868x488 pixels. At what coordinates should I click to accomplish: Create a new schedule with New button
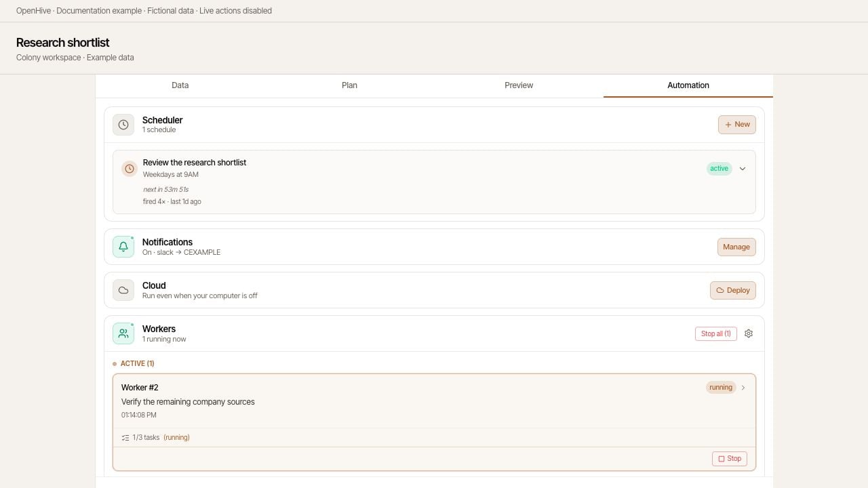tap(737, 125)
